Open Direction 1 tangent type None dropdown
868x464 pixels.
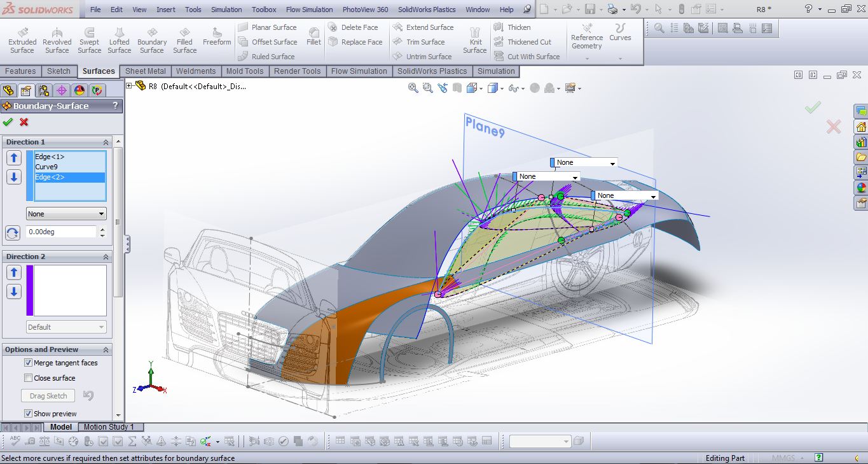[x=66, y=214]
